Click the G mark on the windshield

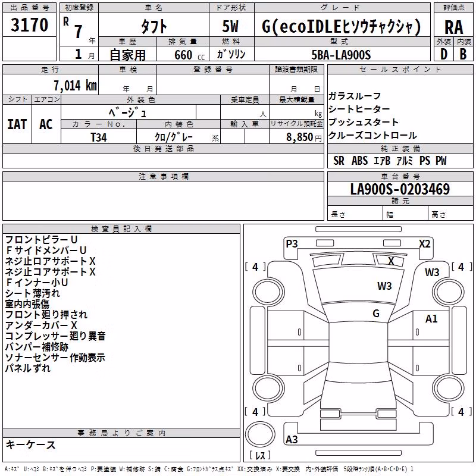(376, 314)
